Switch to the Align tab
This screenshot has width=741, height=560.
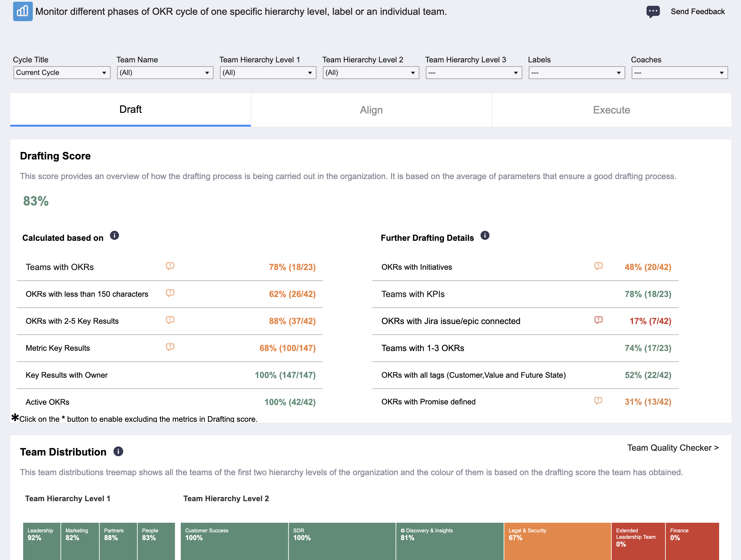(x=371, y=110)
